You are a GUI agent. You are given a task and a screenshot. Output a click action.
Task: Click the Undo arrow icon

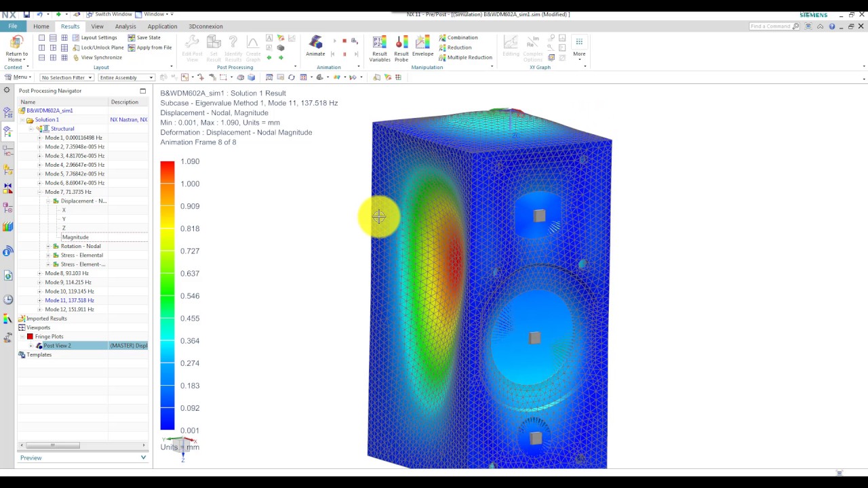click(x=40, y=14)
